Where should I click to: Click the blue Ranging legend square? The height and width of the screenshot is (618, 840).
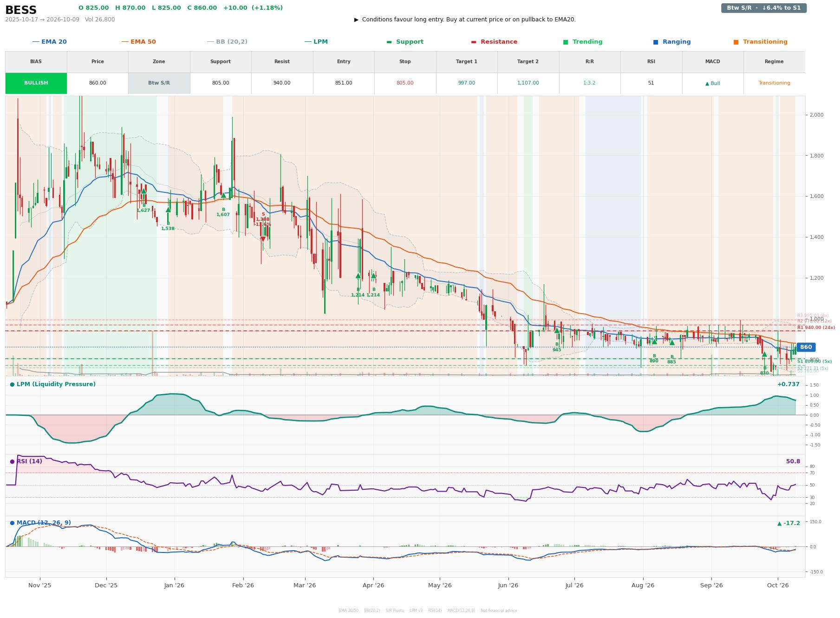[x=656, y=42]
